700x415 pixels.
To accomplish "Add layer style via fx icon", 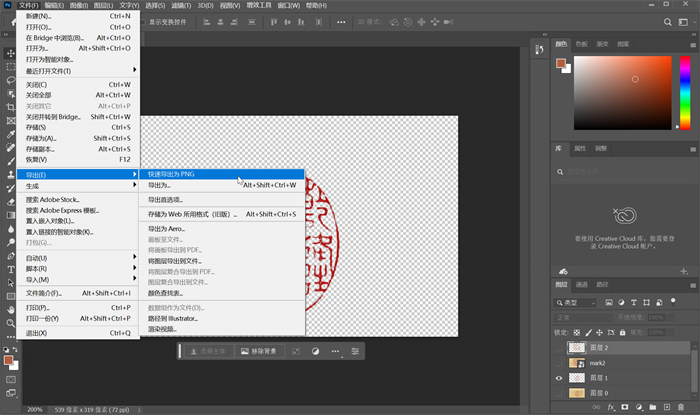I will tap(609, 407).
